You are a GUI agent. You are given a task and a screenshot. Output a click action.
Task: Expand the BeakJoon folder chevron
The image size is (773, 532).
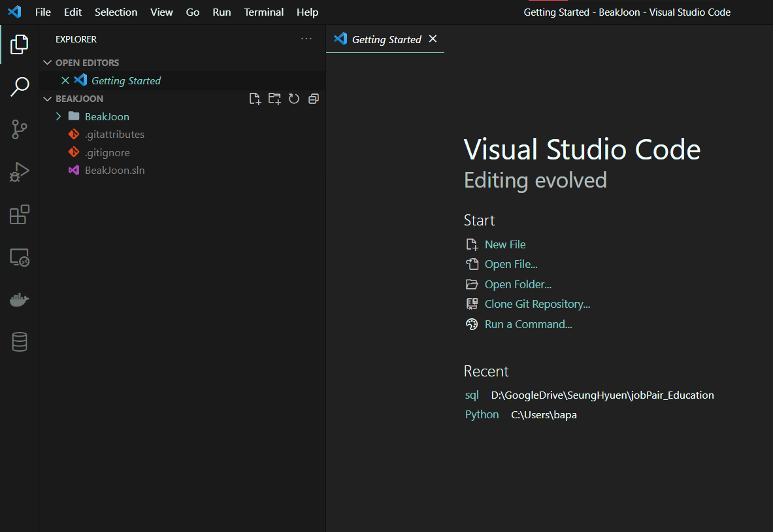coord(58,116)
